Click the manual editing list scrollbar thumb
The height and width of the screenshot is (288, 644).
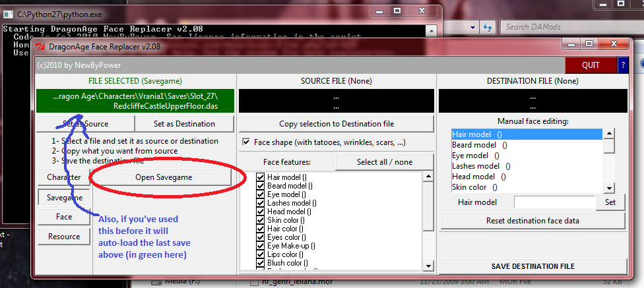[610, 146]
